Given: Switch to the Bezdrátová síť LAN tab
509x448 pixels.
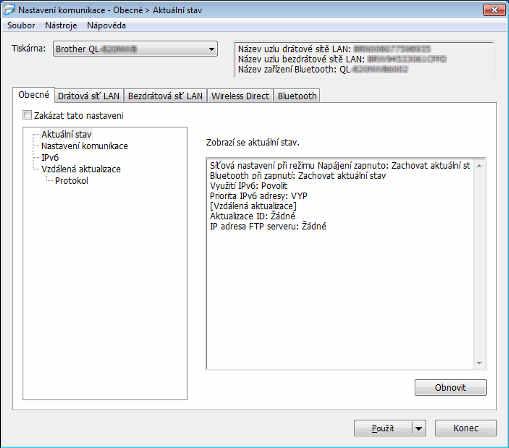Looking at the screenshot, I should point(165,96).
